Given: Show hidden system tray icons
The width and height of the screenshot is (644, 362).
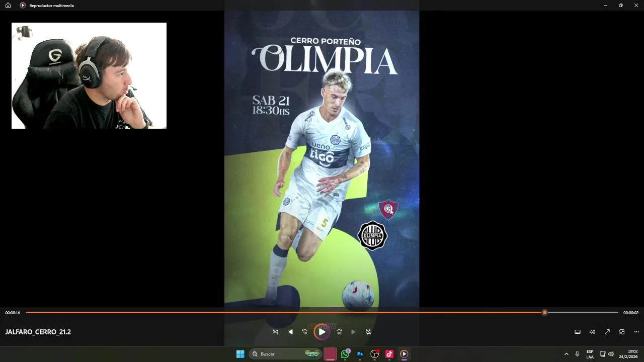Looking at the screenshot, I should (567, 354).
